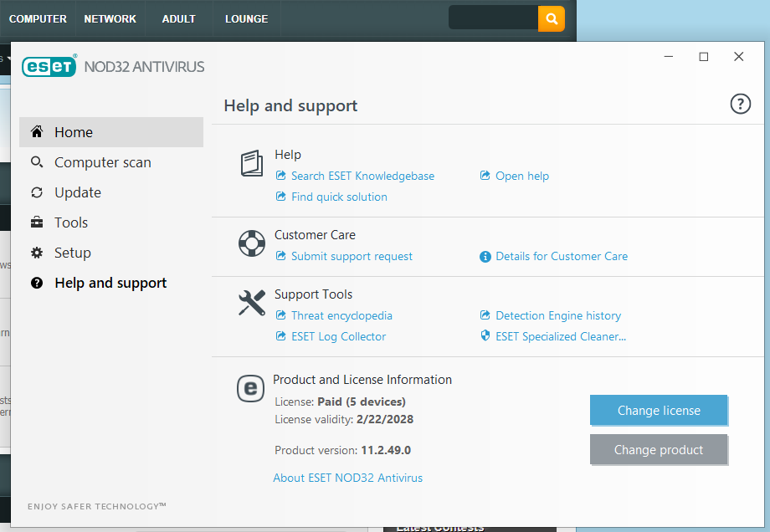770x532 pixels.
Task: Click the Home house icon in sidebar
Action: (x=37, y=131)
